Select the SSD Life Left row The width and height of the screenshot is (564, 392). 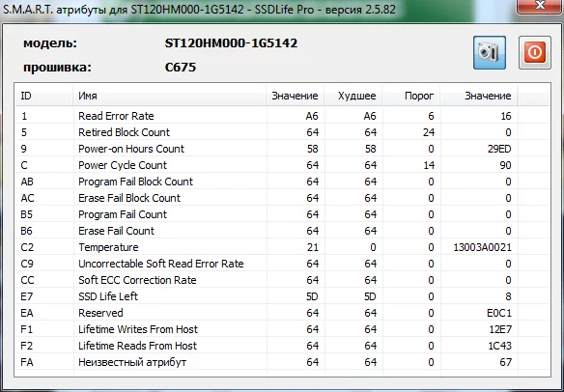pos(282,296)
